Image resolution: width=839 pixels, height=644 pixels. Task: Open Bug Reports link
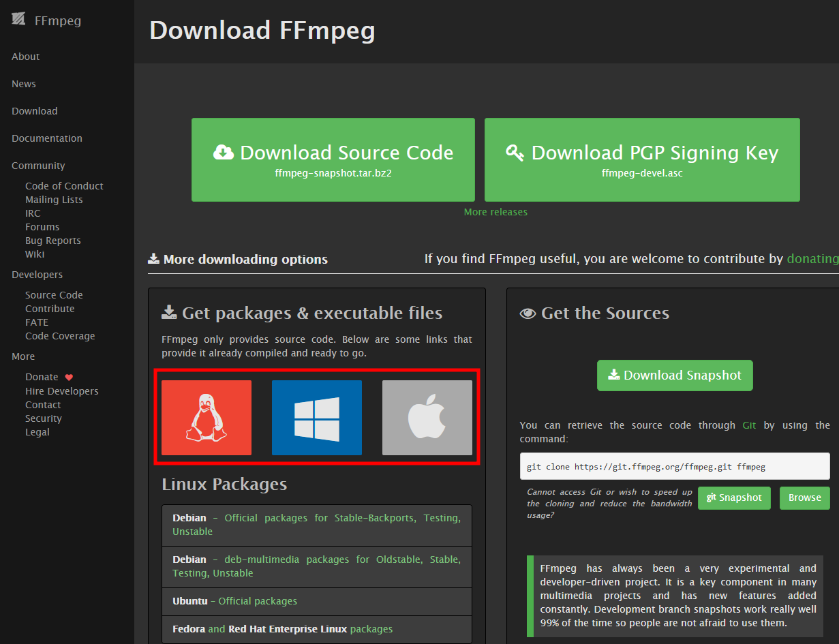pyautogui.click(x=53, y=241)
